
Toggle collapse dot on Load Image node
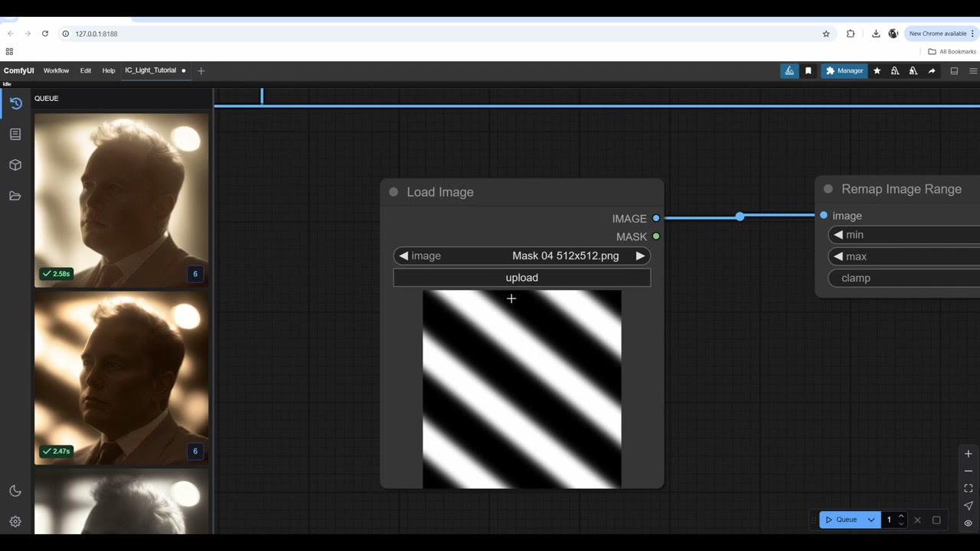(394, 192)
